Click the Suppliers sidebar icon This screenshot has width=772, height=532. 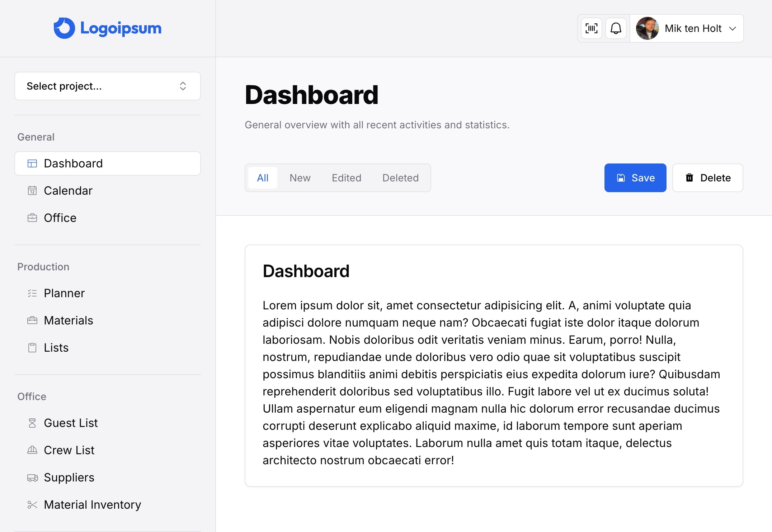[32, 477]
